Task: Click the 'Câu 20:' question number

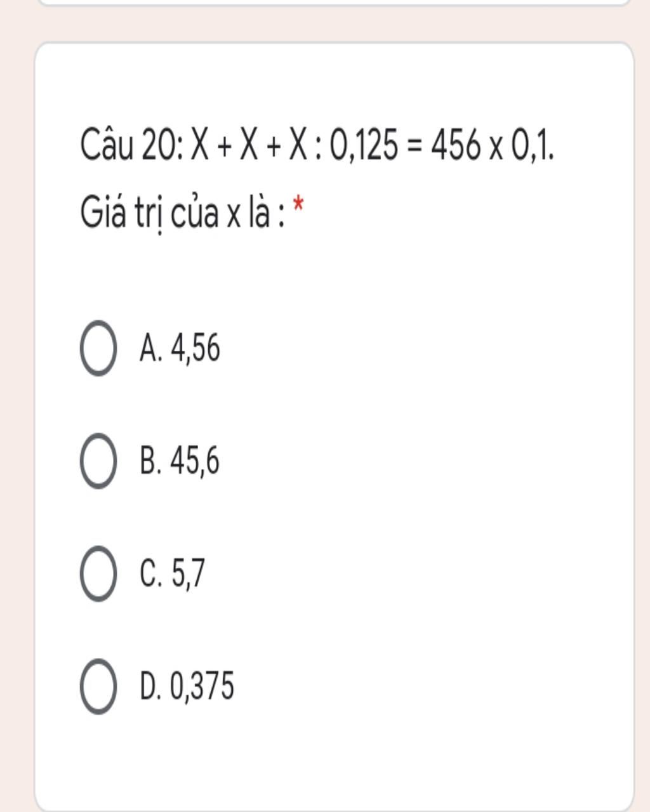Action: [132, 145]
